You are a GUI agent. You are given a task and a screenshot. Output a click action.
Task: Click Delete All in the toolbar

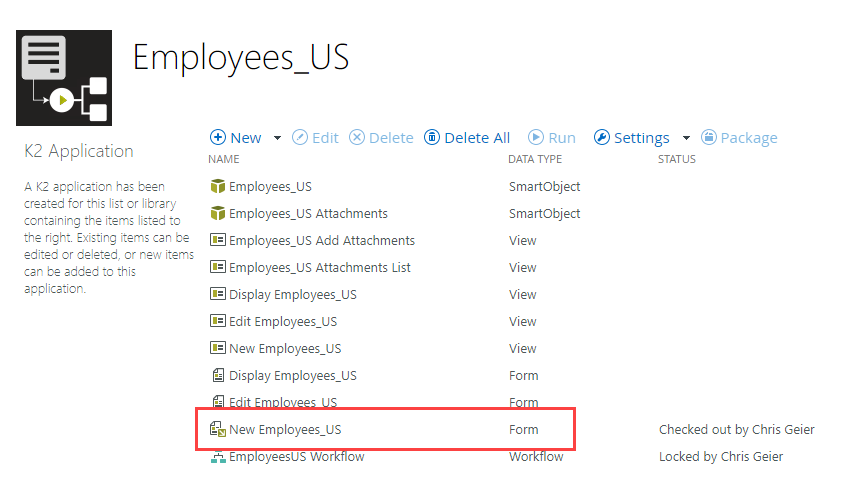467,138
